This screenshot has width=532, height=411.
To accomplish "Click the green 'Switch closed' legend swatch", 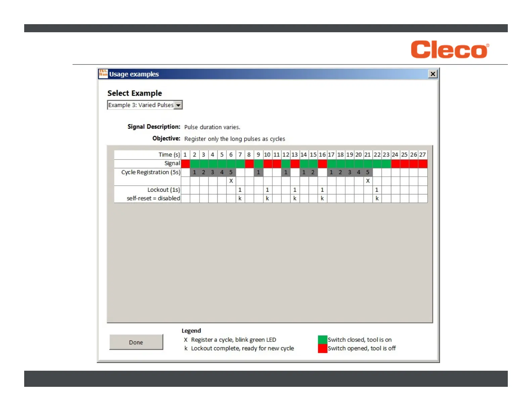I will pyautogui.click(x=322, y=340).
